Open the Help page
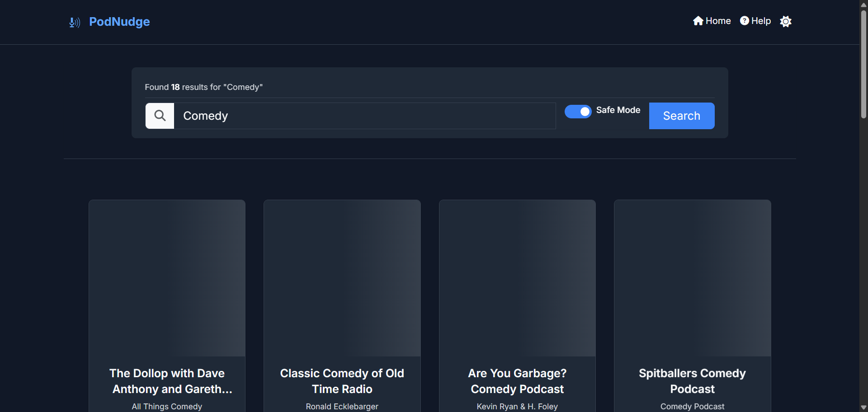Image resolution: width=868 pixels, height=412 pixels. point(755,21)
